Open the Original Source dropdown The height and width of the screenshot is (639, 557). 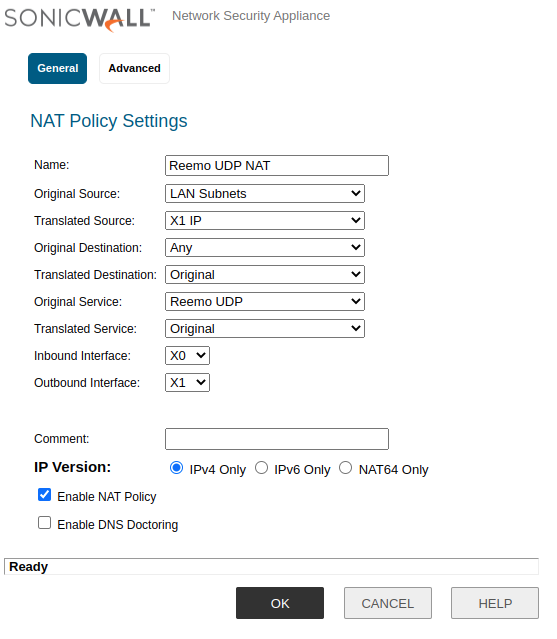[x=265, y=194]
